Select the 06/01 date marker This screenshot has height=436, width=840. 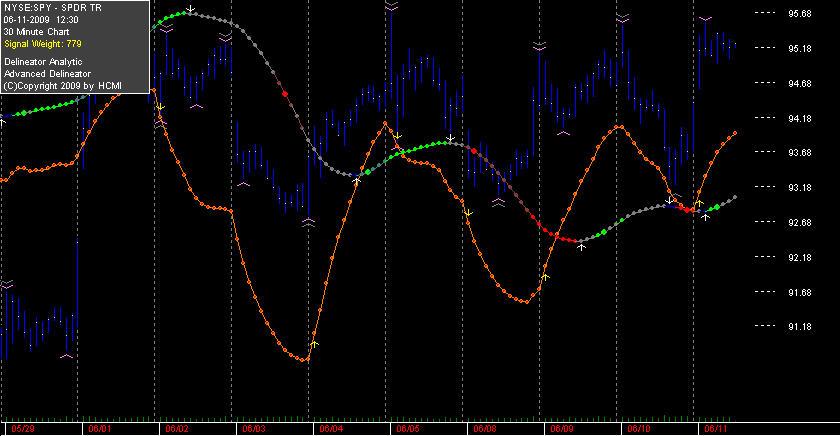point(100,429)
